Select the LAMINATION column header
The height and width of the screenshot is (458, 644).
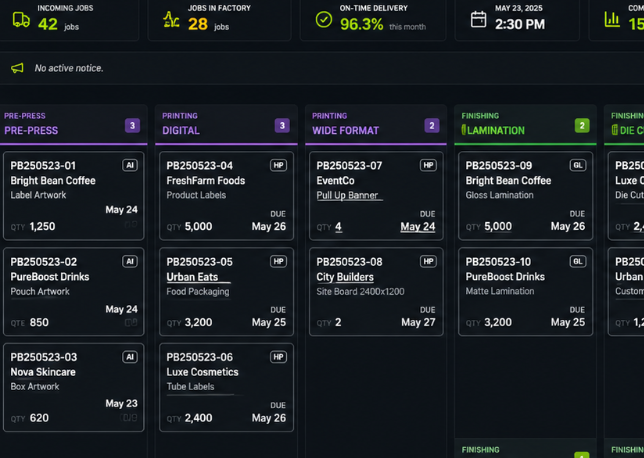(525, 124)
